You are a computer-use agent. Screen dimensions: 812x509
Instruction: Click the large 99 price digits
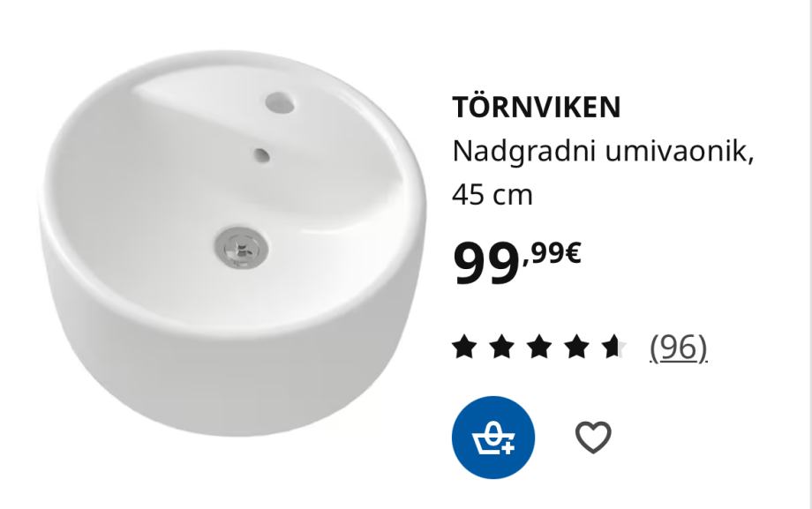pyautogui.click(x=486, y=264)
